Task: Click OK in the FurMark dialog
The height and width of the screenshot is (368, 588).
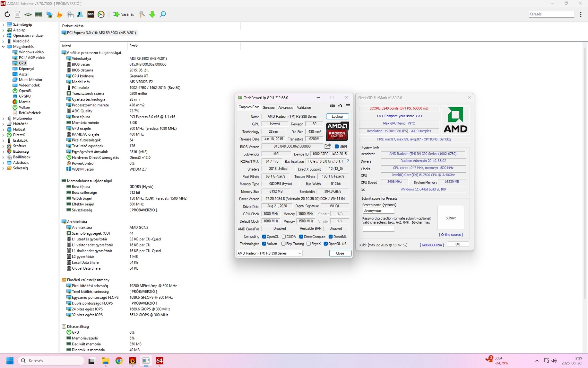Action: (x=458, y=244)
